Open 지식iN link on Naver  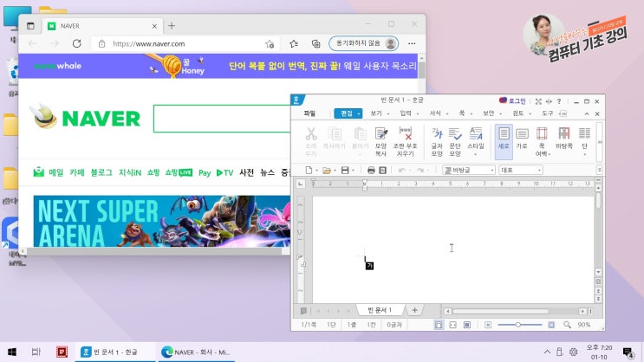coord(130,172)
